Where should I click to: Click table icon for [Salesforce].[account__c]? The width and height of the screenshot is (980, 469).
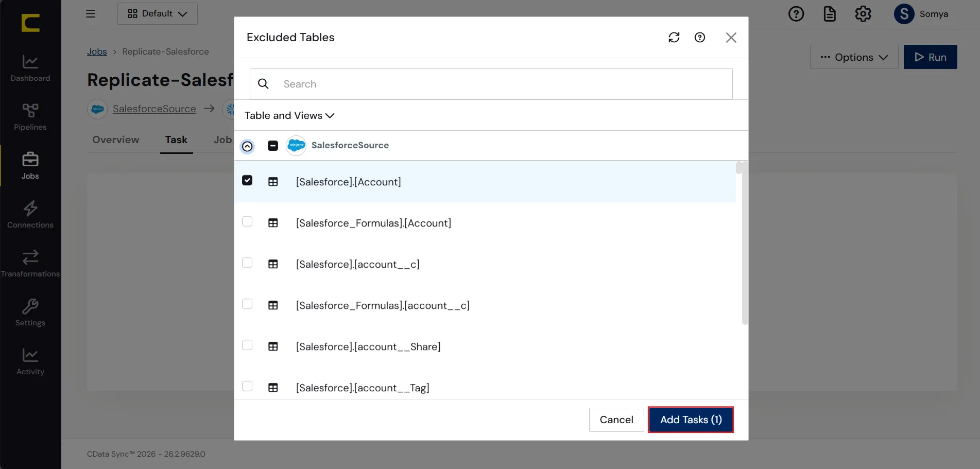click(x=273, y=264)
